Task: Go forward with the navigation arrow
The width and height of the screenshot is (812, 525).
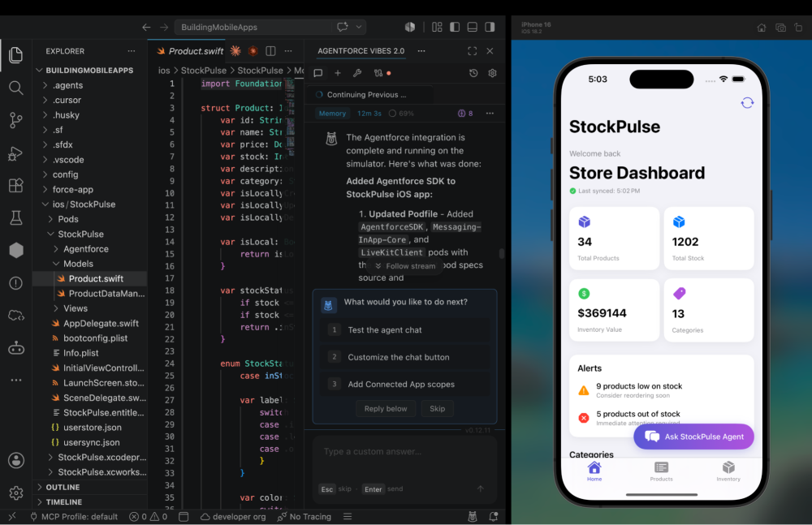Action: tap(164, 28)
